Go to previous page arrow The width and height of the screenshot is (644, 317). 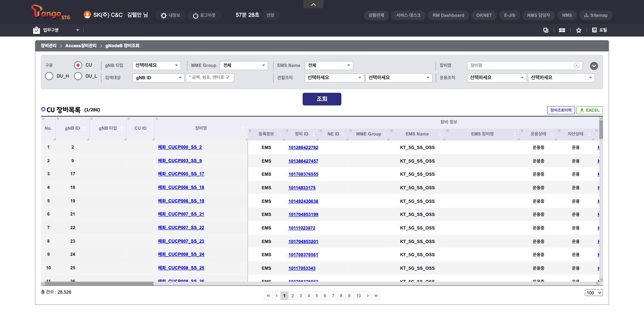[276, 296]
